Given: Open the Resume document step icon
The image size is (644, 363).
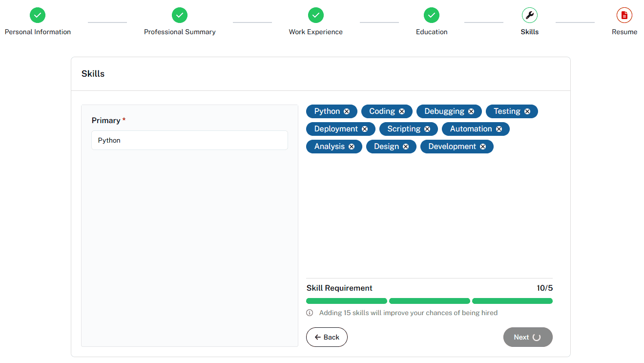Looking at the screenshot, I should (x=624, y=15).
